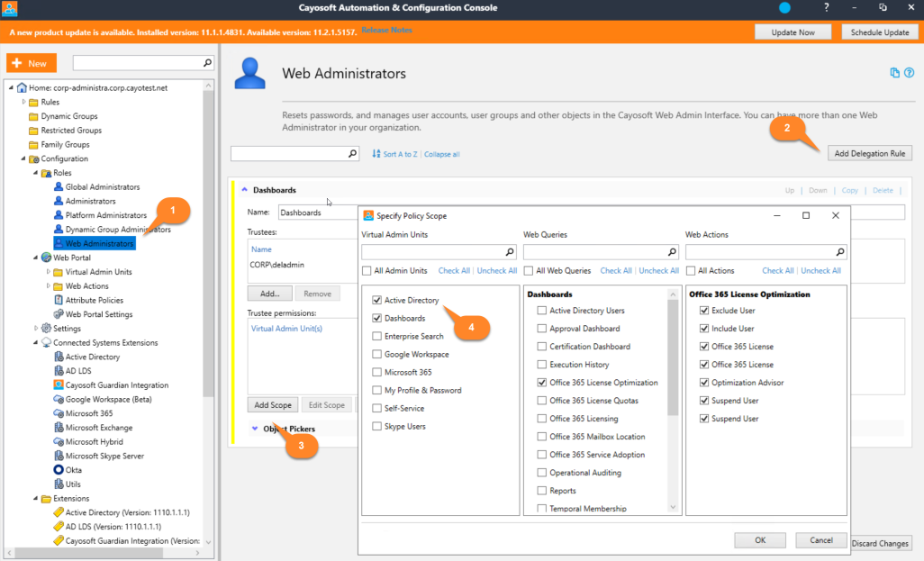The height and width of the screenshot is (561, 924).
Task: Expand the Object Pickers section chevron
Action: tap(255, 429)
